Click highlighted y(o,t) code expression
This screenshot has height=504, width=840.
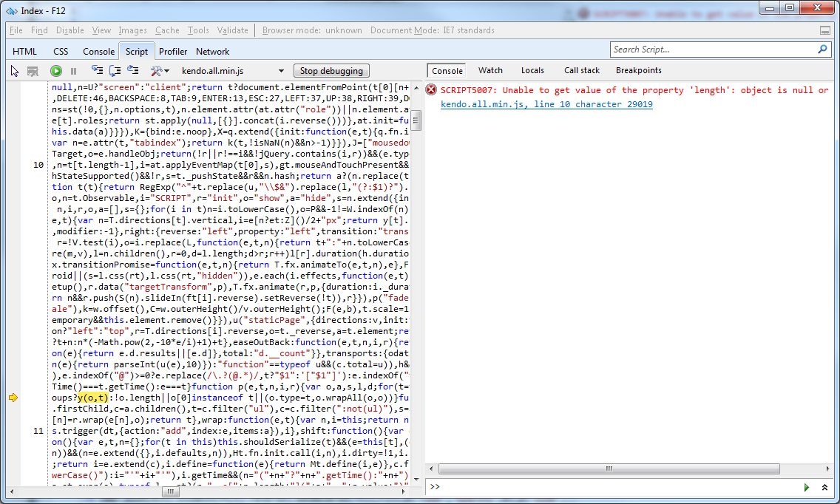(x=92, y=398)
